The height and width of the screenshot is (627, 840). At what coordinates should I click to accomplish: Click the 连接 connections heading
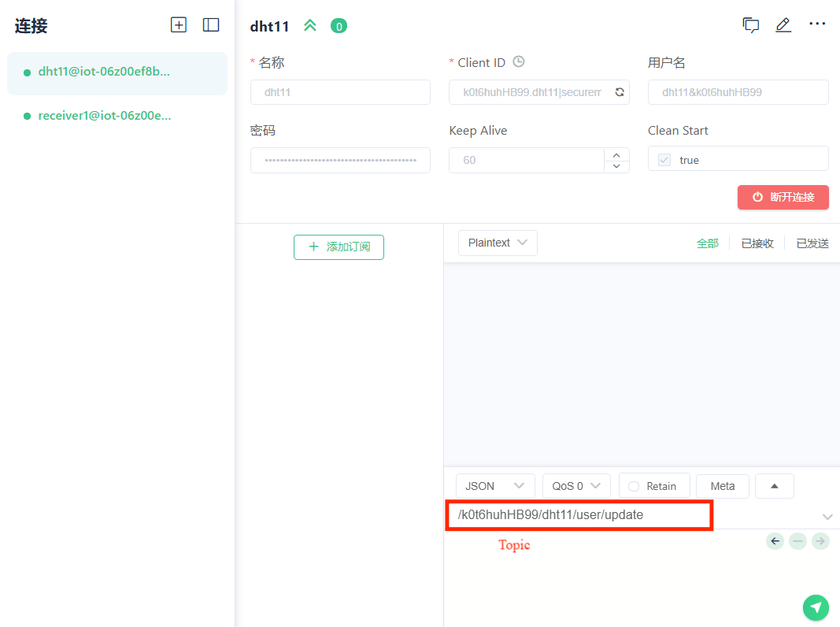click(31, 26)
